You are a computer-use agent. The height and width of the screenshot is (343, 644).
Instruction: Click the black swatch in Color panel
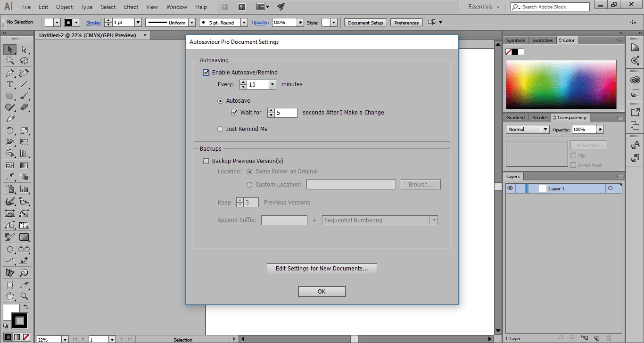point(515,52)
